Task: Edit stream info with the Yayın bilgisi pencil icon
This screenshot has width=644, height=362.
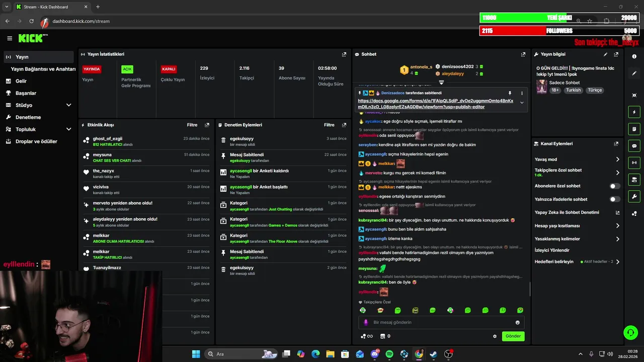Action: tap(605, 54)
